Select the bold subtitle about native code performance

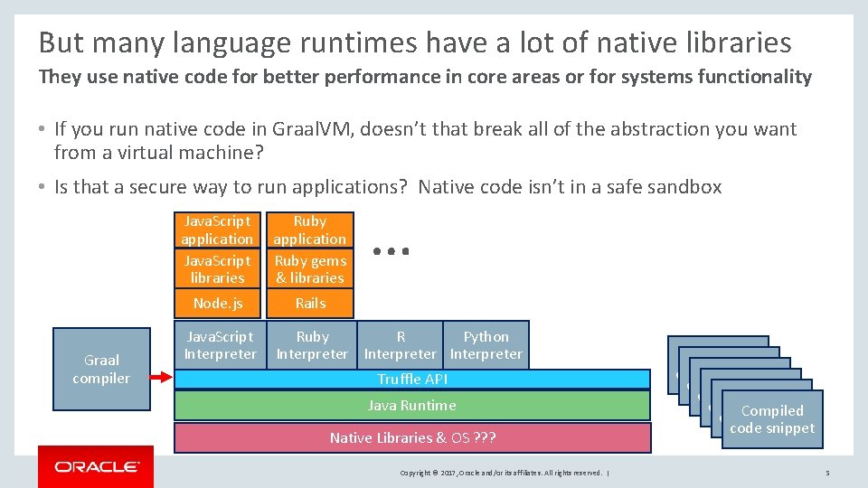click(425, 76)
